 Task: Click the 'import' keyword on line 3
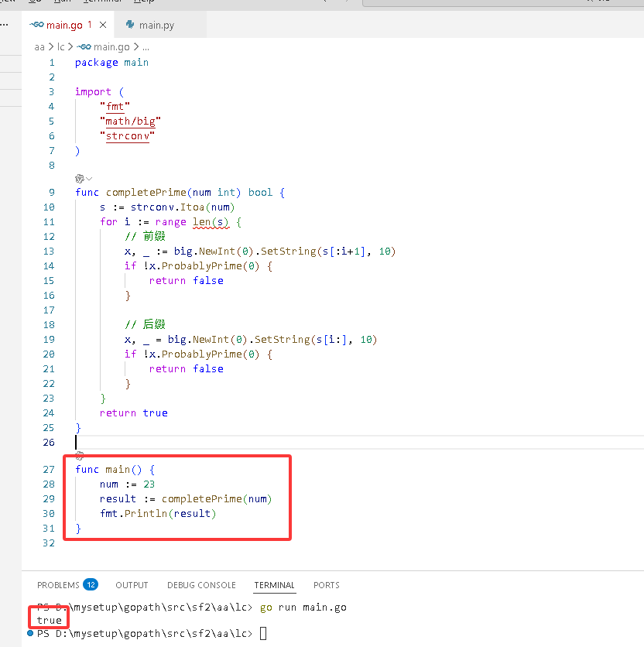pyautogui.click(x=94, y=92)
